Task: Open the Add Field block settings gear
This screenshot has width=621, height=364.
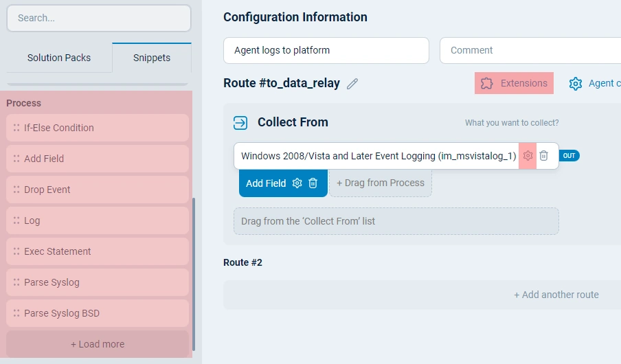Action: (x=297, y=183)
